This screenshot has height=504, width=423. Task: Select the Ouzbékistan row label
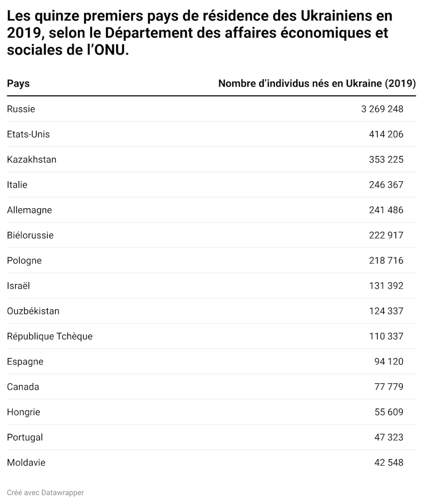(x=33, y=311)
